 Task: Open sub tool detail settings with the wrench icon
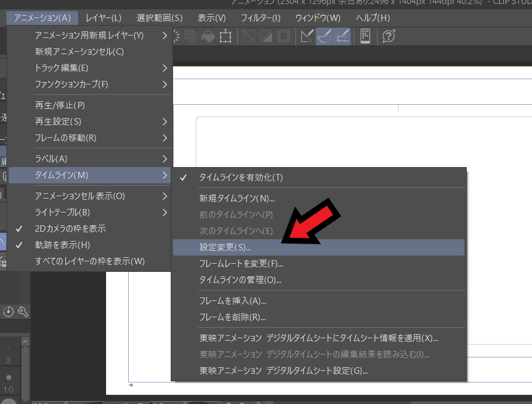point(22,311)
